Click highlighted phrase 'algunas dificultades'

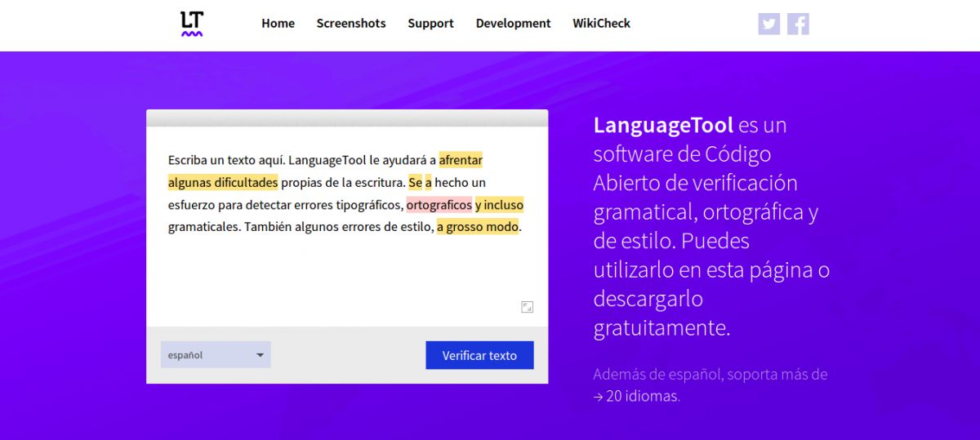(223, 182)
